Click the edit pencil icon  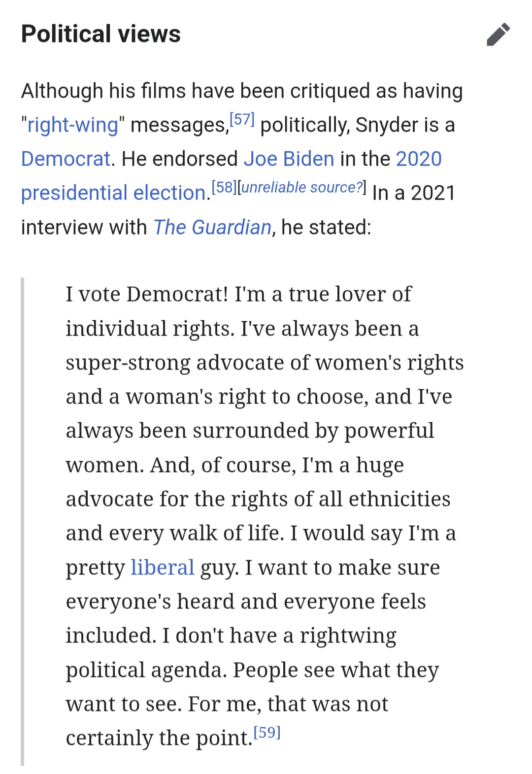[x=498, y=34]
